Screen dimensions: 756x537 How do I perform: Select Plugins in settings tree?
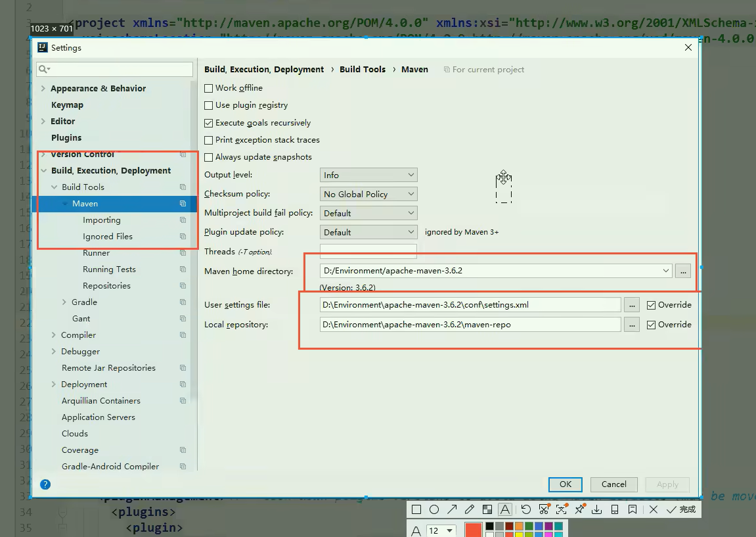click(66, 137)
